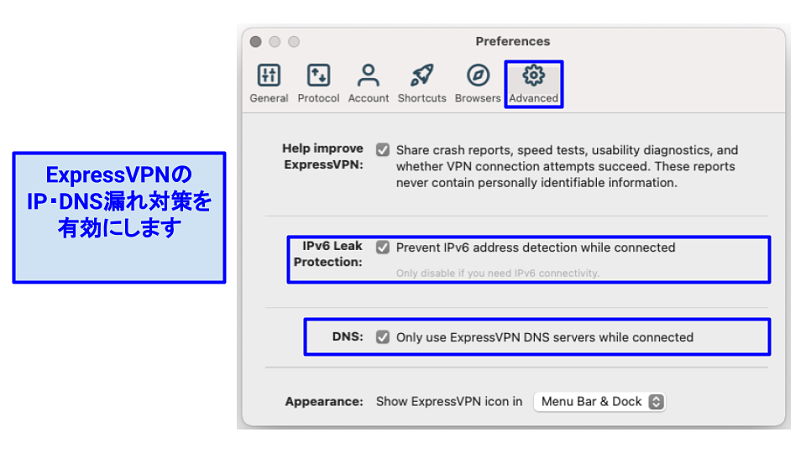Open the Browsers compass tab
The width and height of the screenshot is (806, 453).
pos(478,83)
